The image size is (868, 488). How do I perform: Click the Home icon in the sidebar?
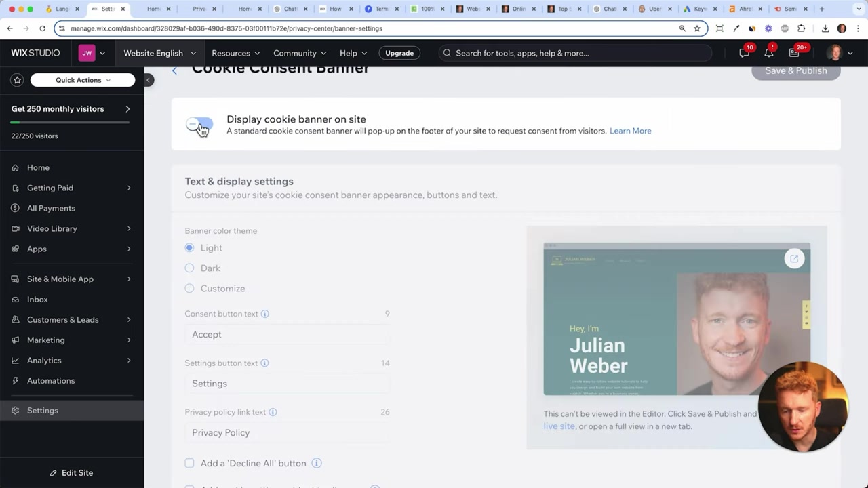[15, 168]
